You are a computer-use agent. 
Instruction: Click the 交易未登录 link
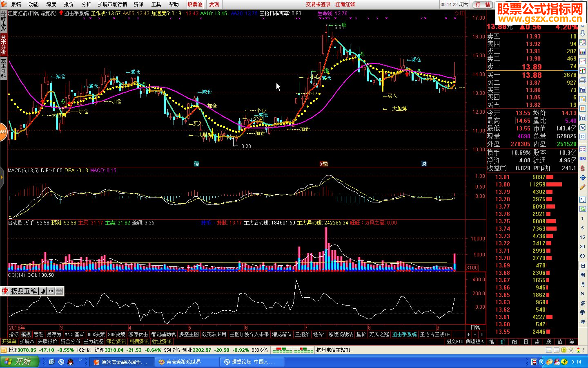(x=318, y=4)
